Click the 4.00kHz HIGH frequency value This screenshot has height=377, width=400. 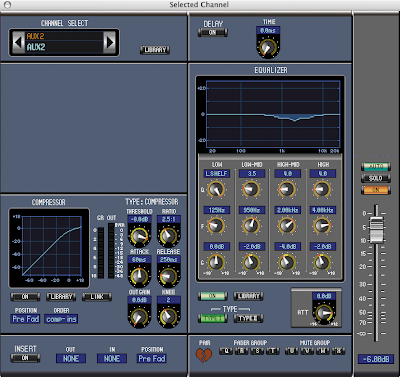pos(323,210)
